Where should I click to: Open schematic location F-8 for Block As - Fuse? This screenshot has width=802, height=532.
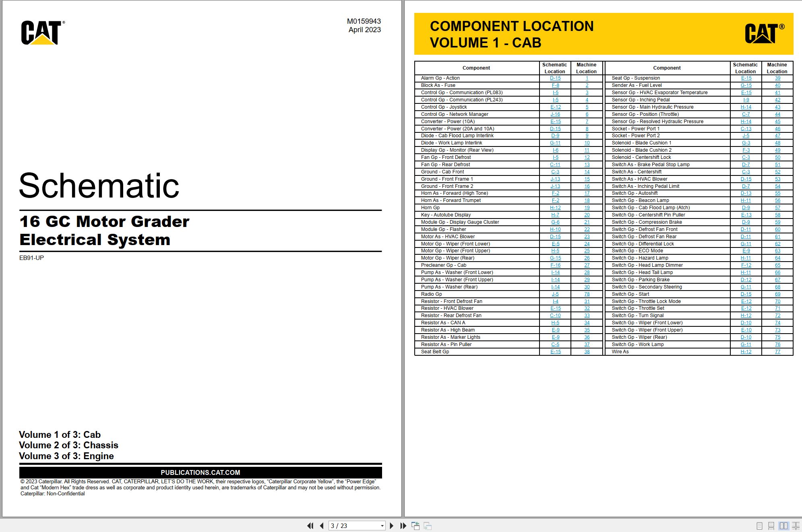[555, 85]
